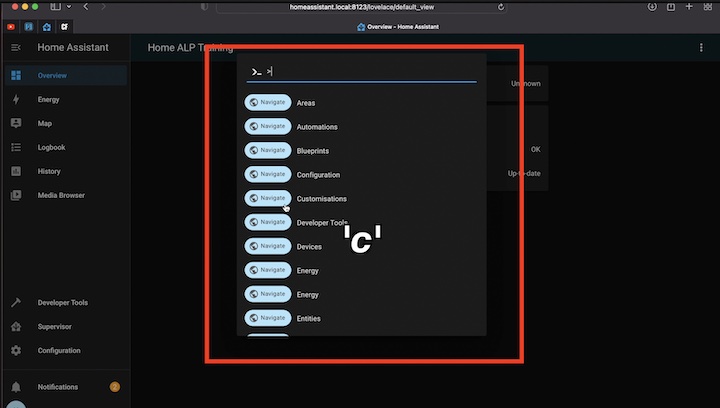Click the Navigate chip for Automations
The height and width of the screenshot is (408, 720).
pyautogui.click(x=268, y=126)
